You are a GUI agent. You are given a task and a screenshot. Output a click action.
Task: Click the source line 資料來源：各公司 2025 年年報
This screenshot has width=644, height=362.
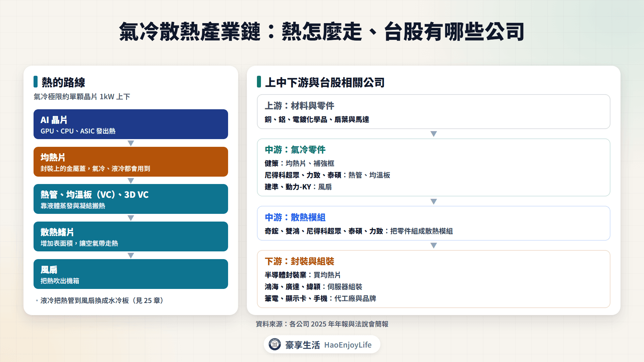coord(322,324)
